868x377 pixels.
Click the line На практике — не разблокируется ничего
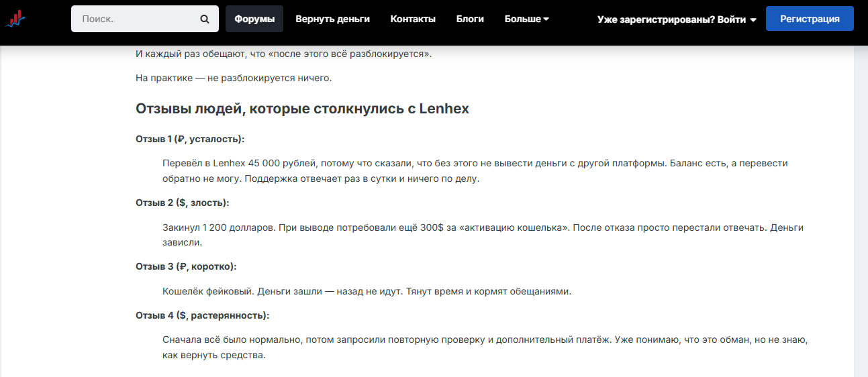(x=234, y=78)
